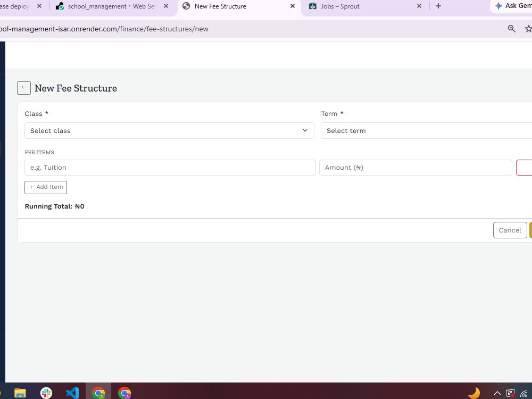
Task: Click the back arrow beside New Fee Structure
Action: tap(24, 88)
